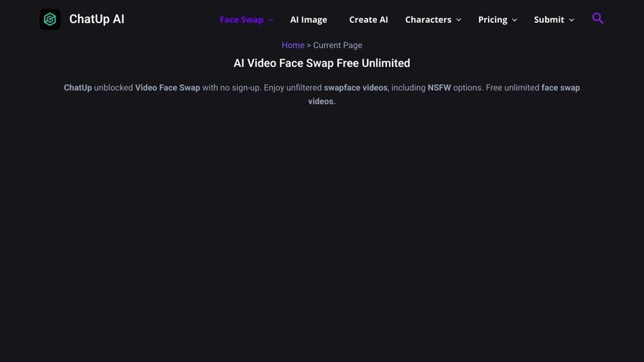Follow the Home breadcrumb link
The height and width of the screenshot is (362, 644).
(293, 45)
